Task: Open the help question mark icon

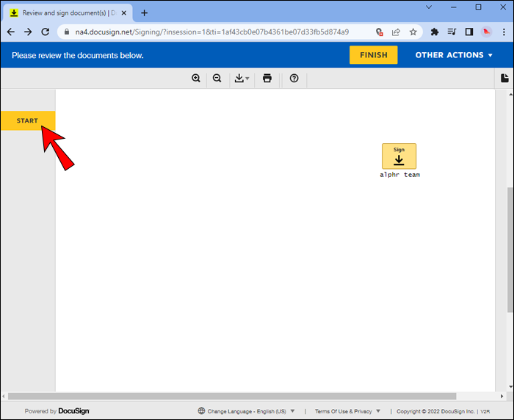Action: pyautogui.click(x=294, y=79)
